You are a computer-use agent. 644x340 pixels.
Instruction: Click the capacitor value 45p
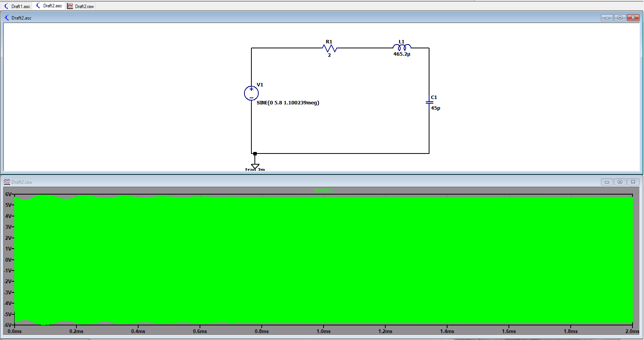click(x=436, y=108)
